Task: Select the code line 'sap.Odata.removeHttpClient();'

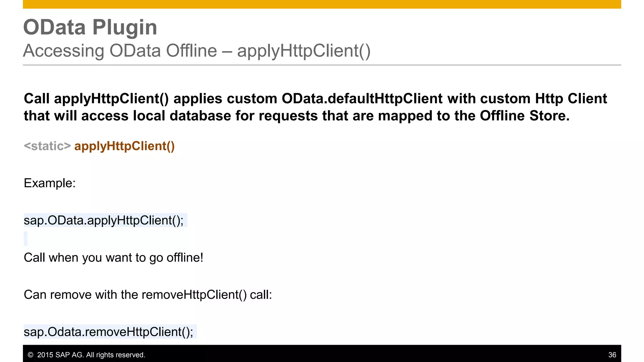Action: pos(108,332)
